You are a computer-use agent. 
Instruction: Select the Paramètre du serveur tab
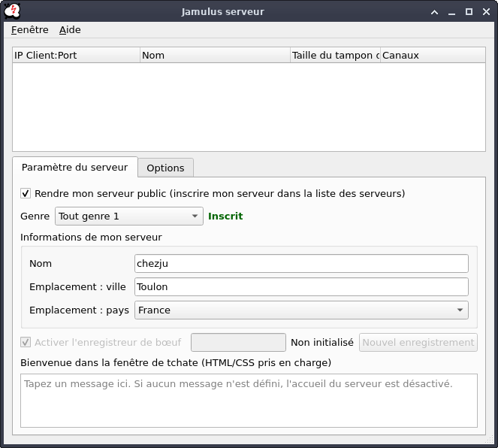pyautogui.click(x=75, y=167)
